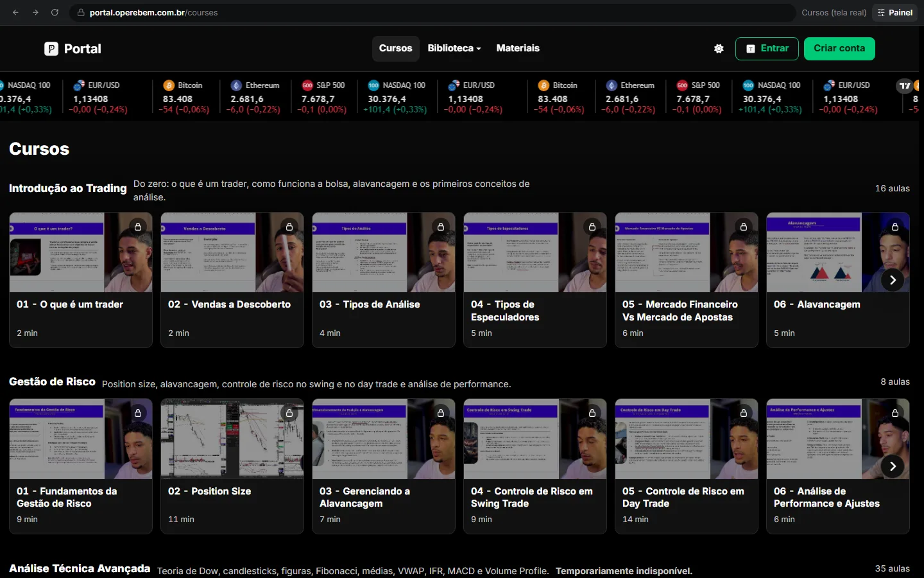The image size is (924, 578).
Task: Click the Análise Técnica Avançada heading
Action: click(x=80, y=568)
